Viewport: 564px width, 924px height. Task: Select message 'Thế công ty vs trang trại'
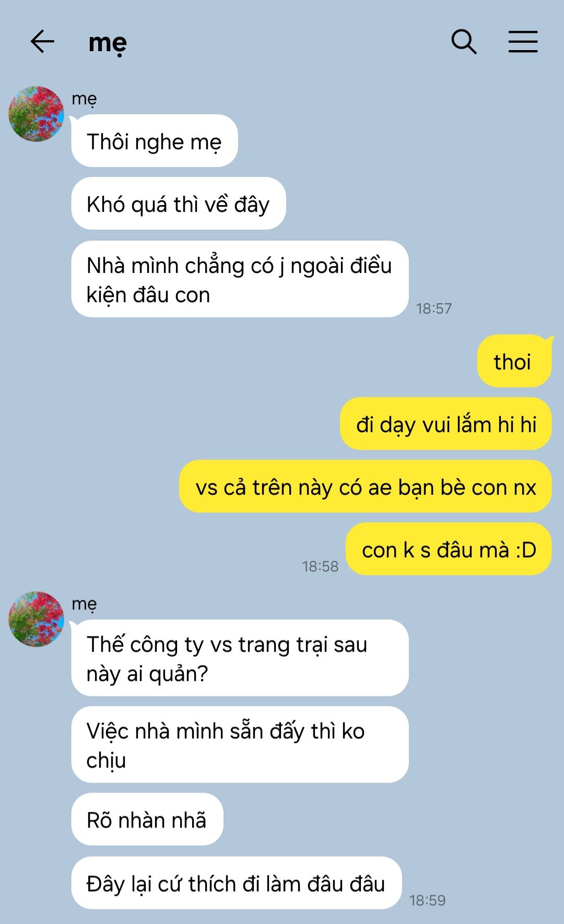pos(240,658)
